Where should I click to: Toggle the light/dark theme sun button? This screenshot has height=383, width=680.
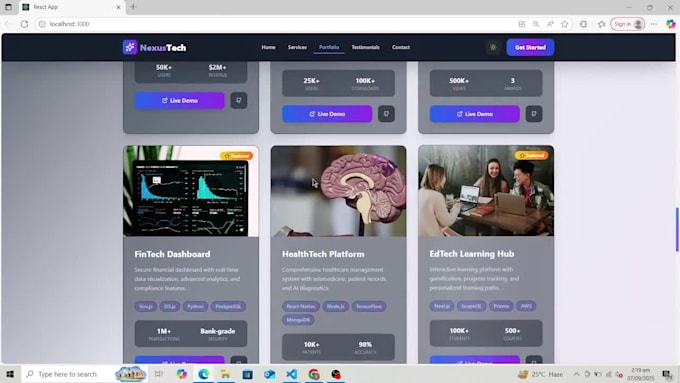[493, 47]
